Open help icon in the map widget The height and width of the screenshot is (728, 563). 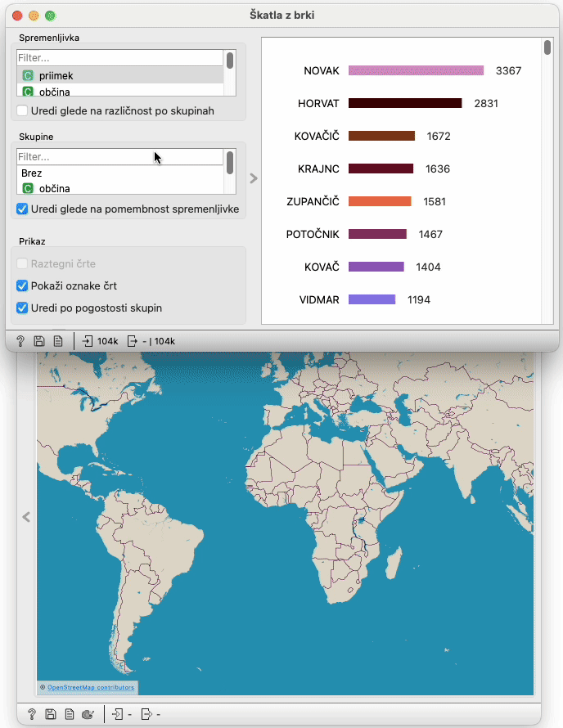(32, 714)
